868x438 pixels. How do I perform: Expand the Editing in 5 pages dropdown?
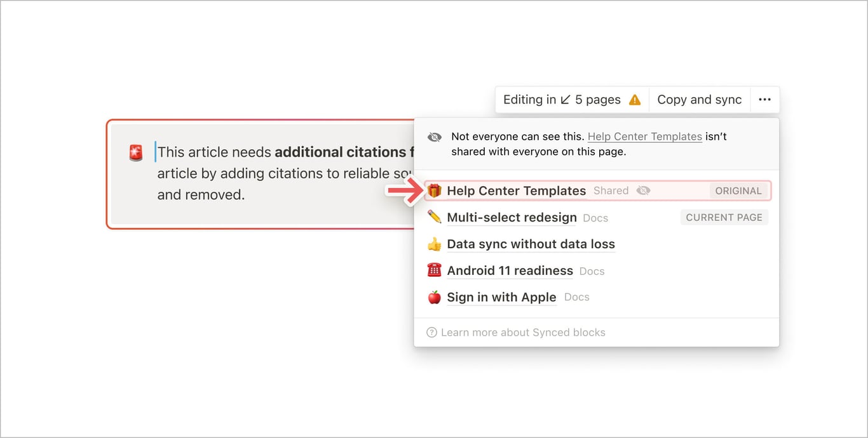point(562,100)
